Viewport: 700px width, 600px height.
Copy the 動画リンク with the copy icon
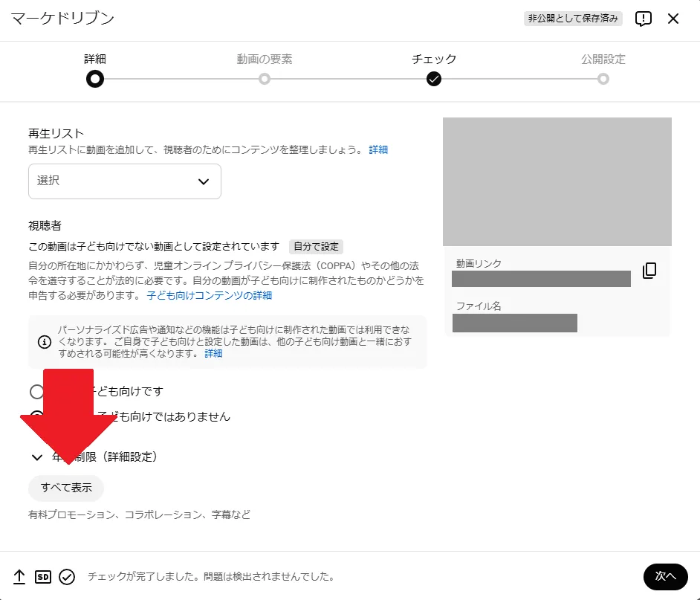pyautogui.click(x=649, y=271)
